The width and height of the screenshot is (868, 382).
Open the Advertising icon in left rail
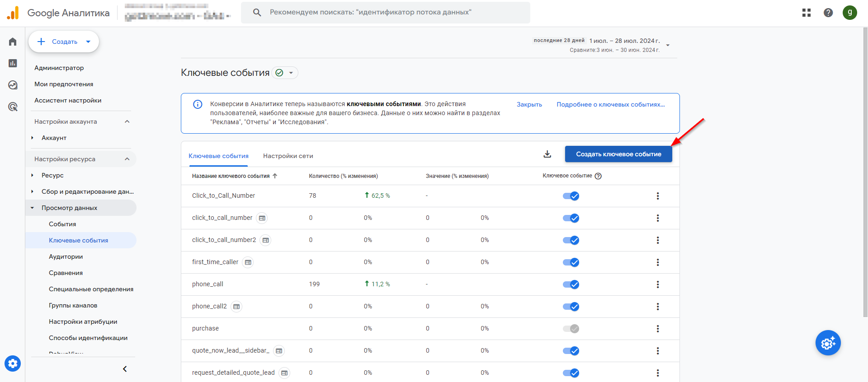(x=13, y=107)
